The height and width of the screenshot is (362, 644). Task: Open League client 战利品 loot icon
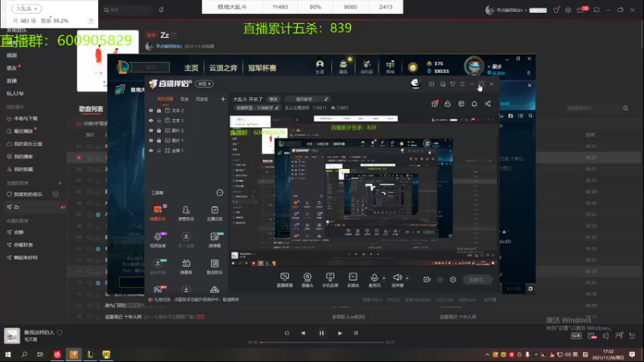pyautogui.click(x=367, y=67)
